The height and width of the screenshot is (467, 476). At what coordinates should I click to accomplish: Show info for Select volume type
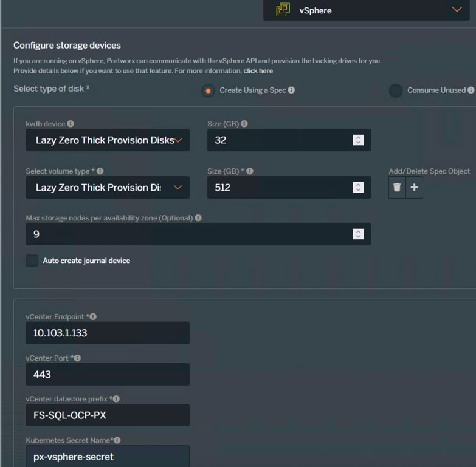pos(100,171)
